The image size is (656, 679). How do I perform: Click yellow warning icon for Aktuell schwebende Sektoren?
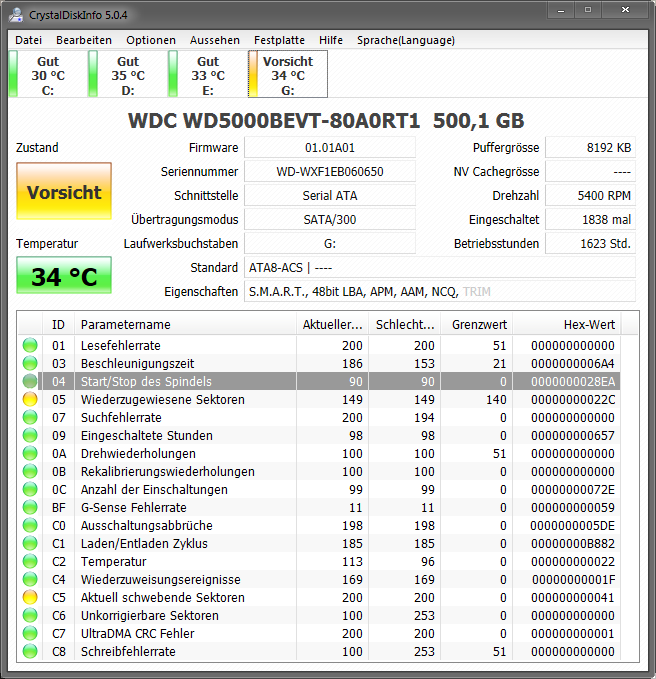pos(30,597)
